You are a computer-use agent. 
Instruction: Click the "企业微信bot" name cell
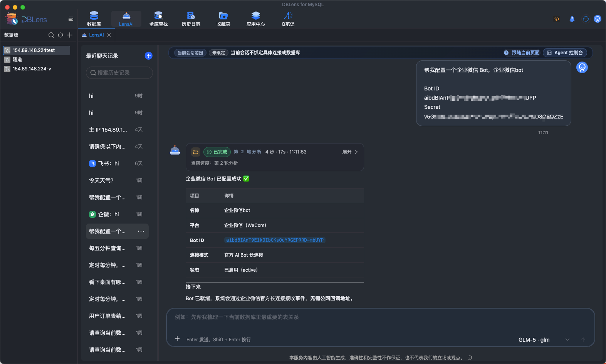pos(237,210)
